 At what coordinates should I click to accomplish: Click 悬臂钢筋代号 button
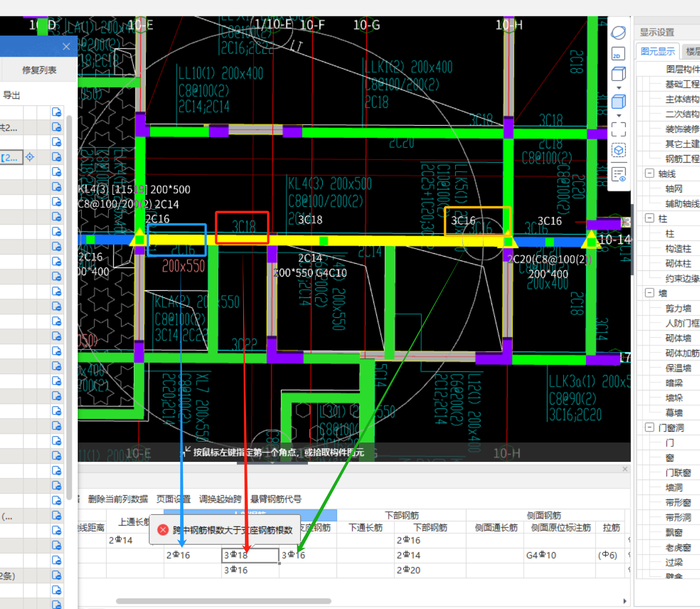tap(276, 499)
